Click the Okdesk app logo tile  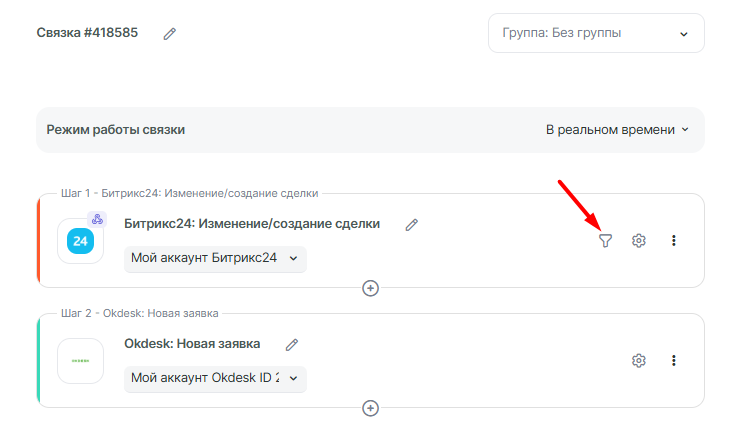coord(80,361)
